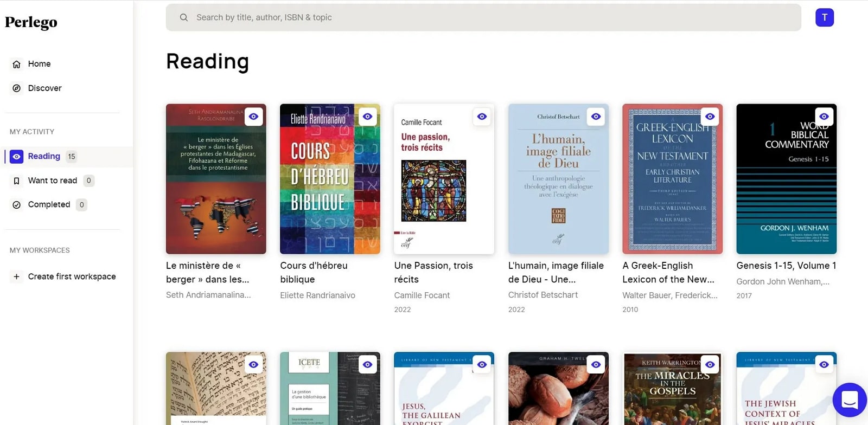
Task: Toggle reading eye on Jesus the Galilean Exorcist
Action: coord(482,365)
